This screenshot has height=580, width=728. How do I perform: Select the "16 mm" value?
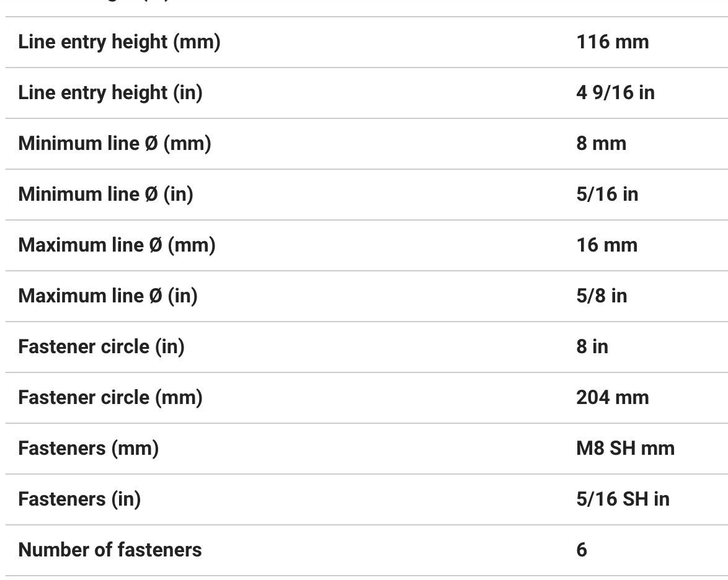606,245
